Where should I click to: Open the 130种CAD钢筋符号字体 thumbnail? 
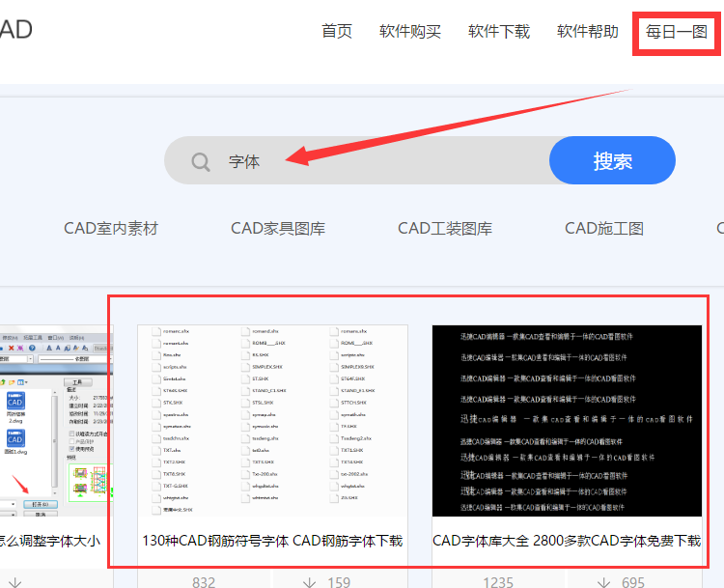click(272, 420)
